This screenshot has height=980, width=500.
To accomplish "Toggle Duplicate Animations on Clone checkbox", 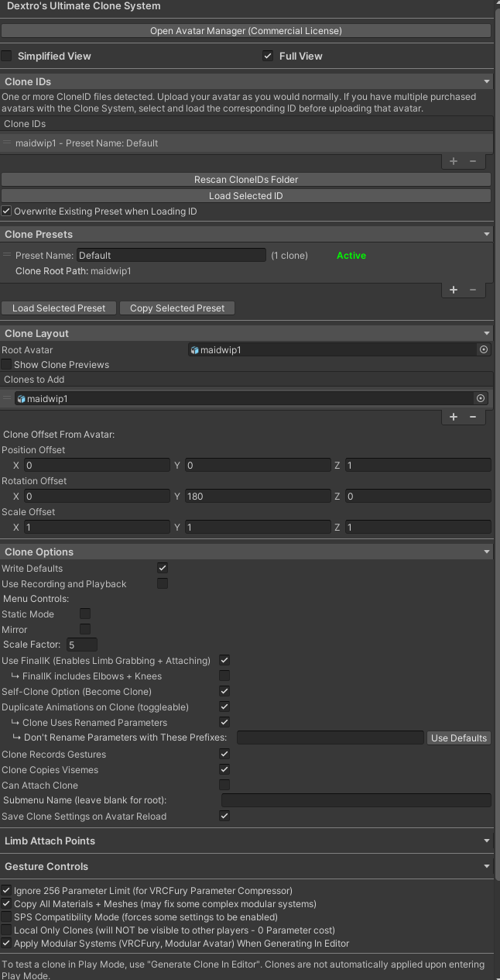I will pos(224,707).
